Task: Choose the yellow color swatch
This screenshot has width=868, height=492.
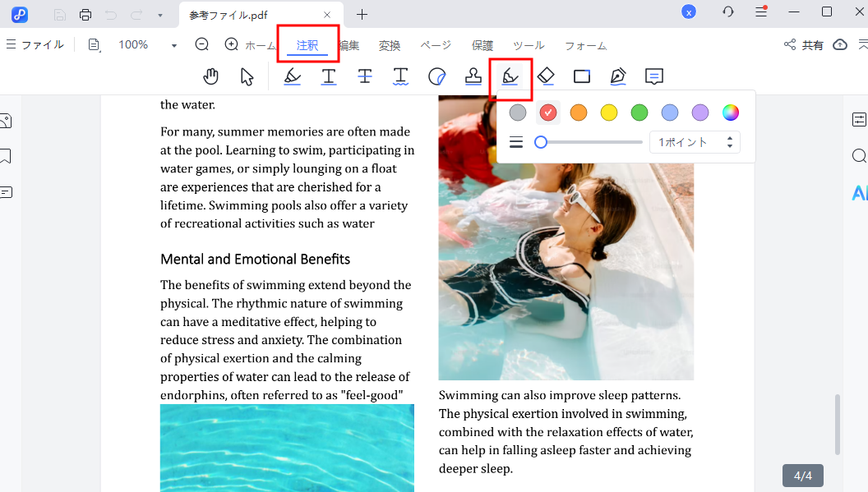Action: pyautogui.click(x=608, y=113)
